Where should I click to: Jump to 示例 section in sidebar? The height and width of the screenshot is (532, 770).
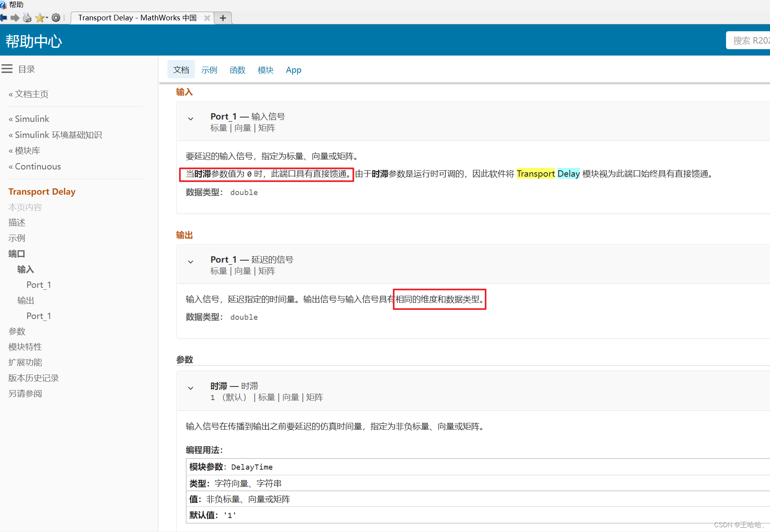point(17,238)
